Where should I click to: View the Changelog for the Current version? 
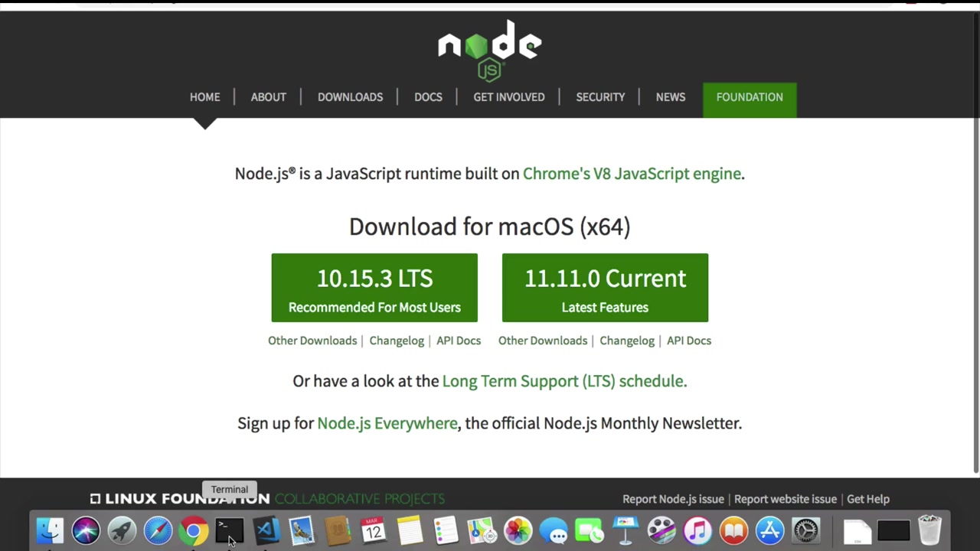click(x=627, y=341)
